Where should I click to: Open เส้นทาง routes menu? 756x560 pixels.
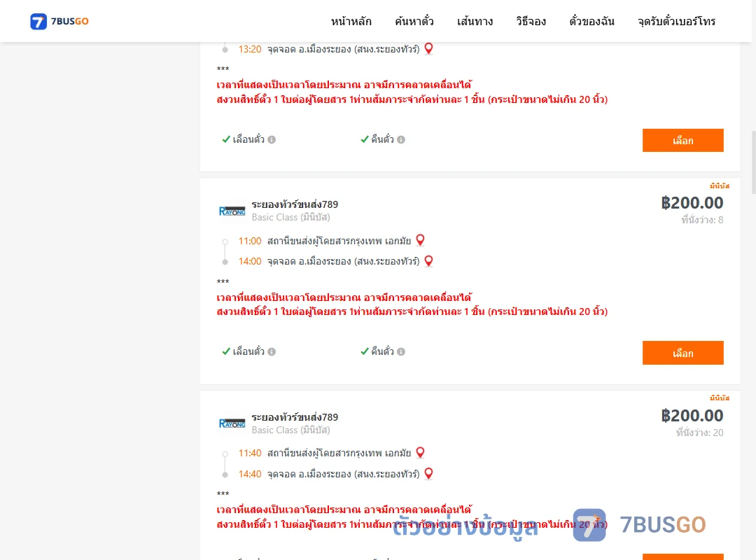[475, 21]
